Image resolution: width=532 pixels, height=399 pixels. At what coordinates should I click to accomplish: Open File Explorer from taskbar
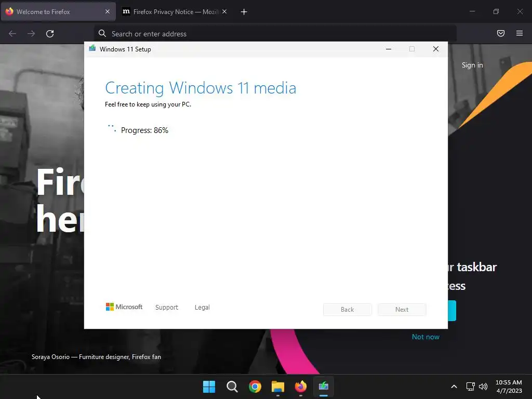coord(278,387)
